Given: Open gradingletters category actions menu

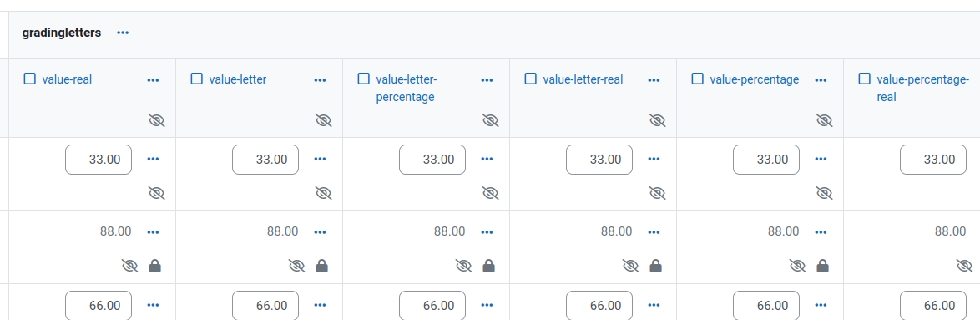Looking at the screenshot, I should (123, 33).
